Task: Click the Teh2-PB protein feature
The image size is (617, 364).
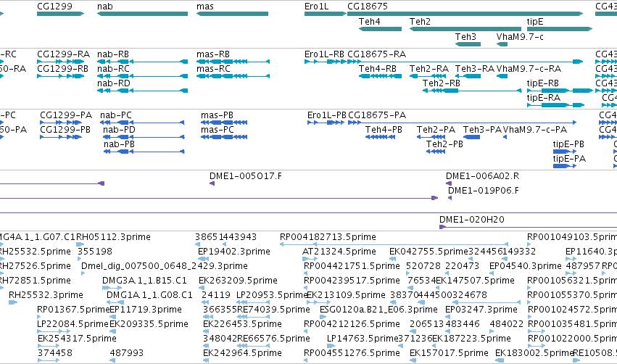Action: 436,152
